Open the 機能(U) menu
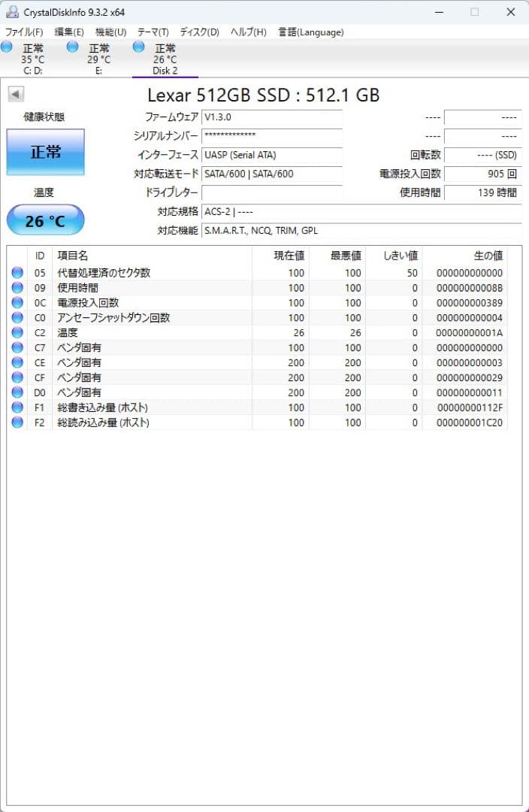Viewport: 529px width, 812px height. (x=110, y=32)
